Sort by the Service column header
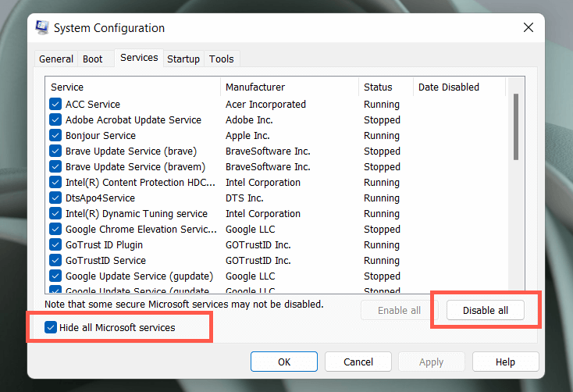 133,87
